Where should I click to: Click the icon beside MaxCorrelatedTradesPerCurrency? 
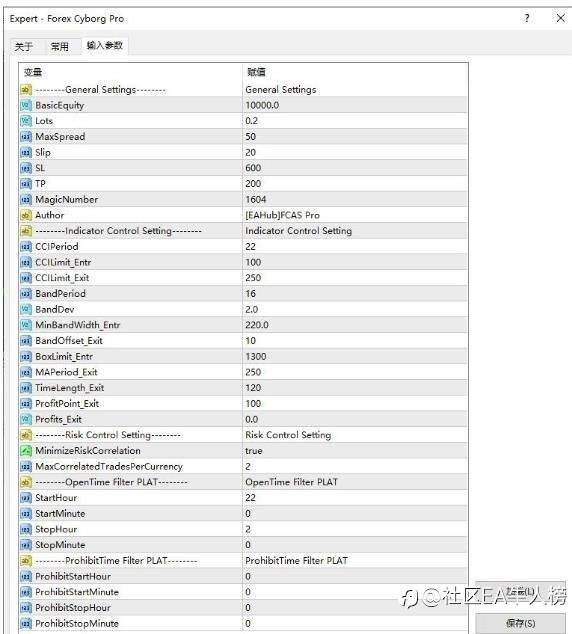tap(26, 467)
